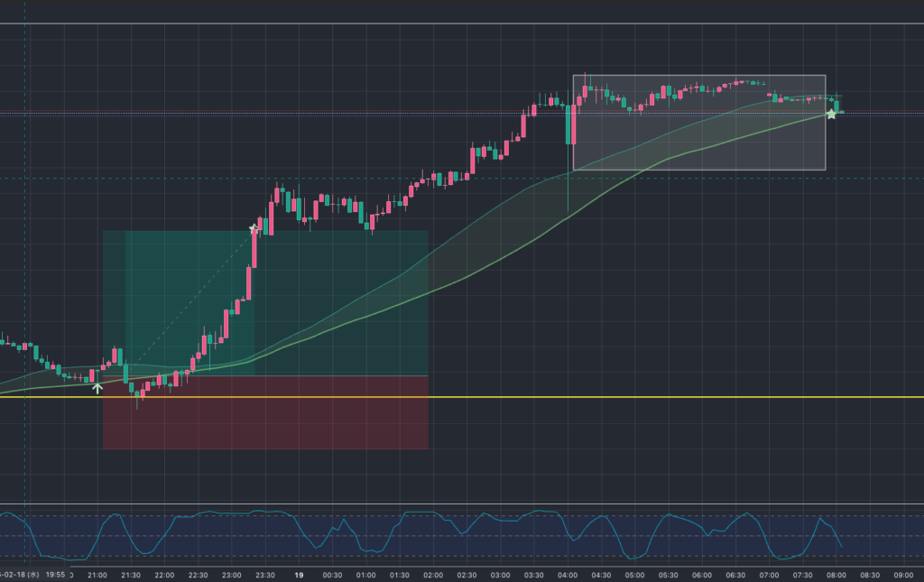The width and height of the screenshot is (924, 582).
Task: Click the 21:00 label on the time axis
Action: click(x=97, y=574)
